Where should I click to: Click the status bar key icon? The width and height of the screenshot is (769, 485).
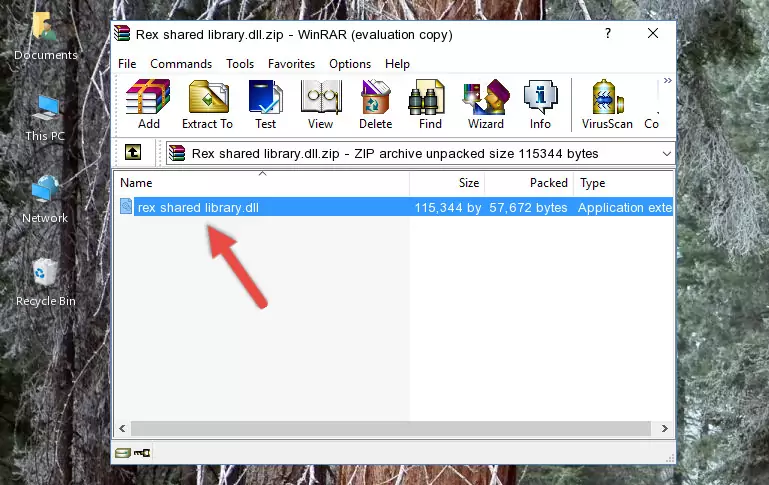pyautogui.click(x=142, y=452)
